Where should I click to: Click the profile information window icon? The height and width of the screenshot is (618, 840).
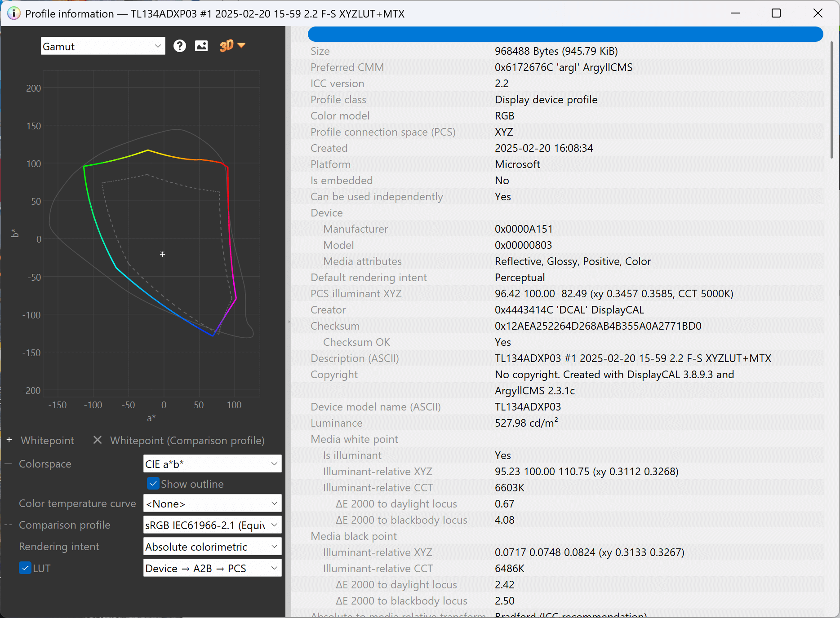[14, 13]
